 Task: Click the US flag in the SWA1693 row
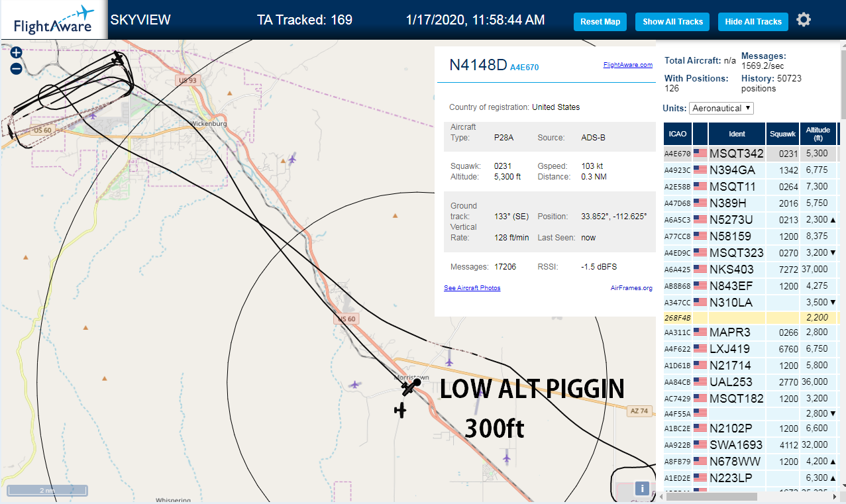click(x=700, y=444)
